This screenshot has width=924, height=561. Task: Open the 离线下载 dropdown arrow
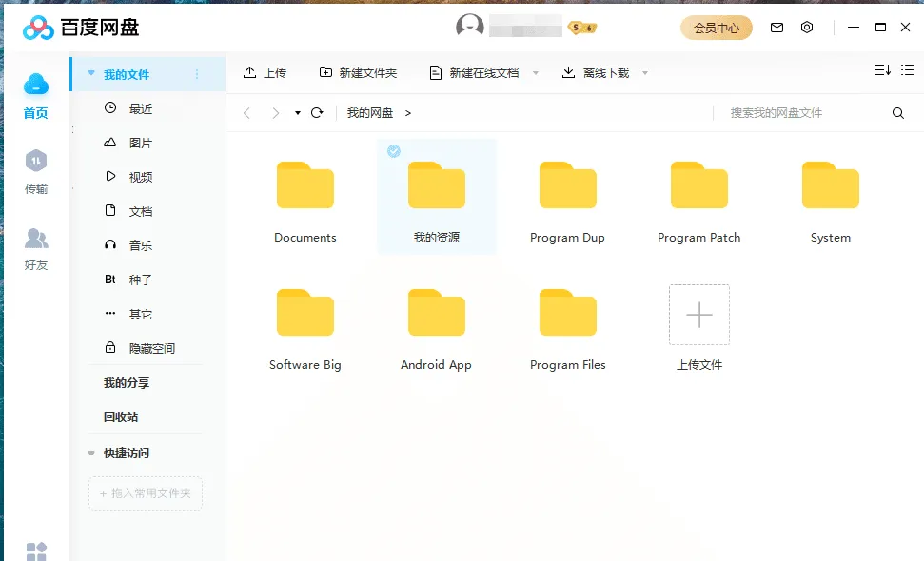(645, 71)
